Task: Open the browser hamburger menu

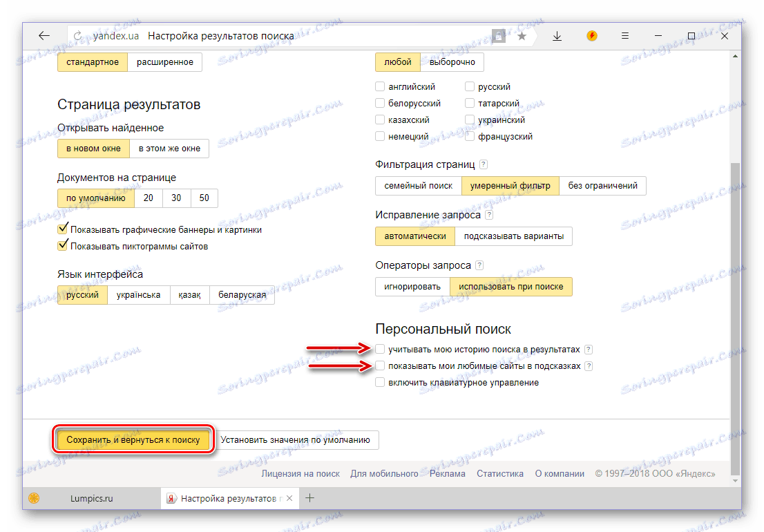Action: click(x=625, y=35)
